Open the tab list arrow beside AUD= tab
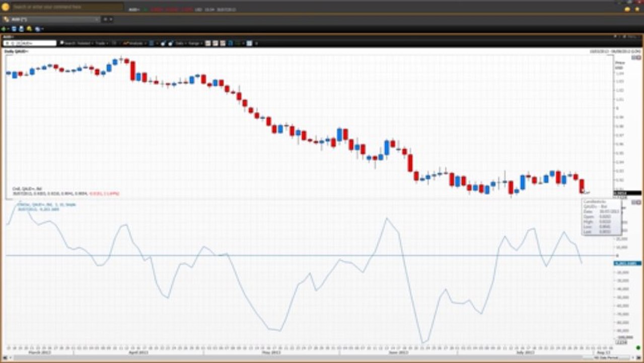The height and width of the screenshot is (363, 644). (111, 19)
